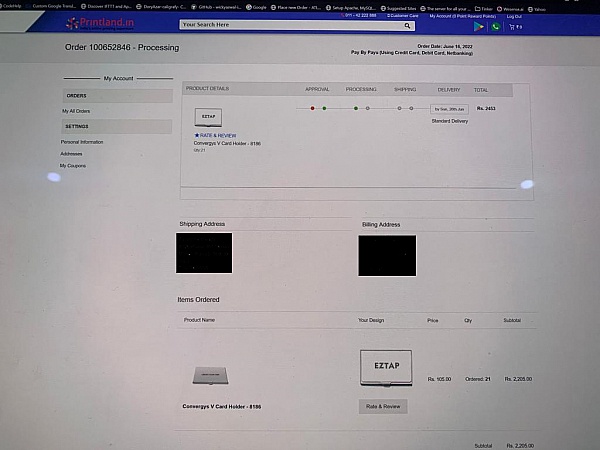
Task: Open the Google Play store icon
Action: point(478,26)
